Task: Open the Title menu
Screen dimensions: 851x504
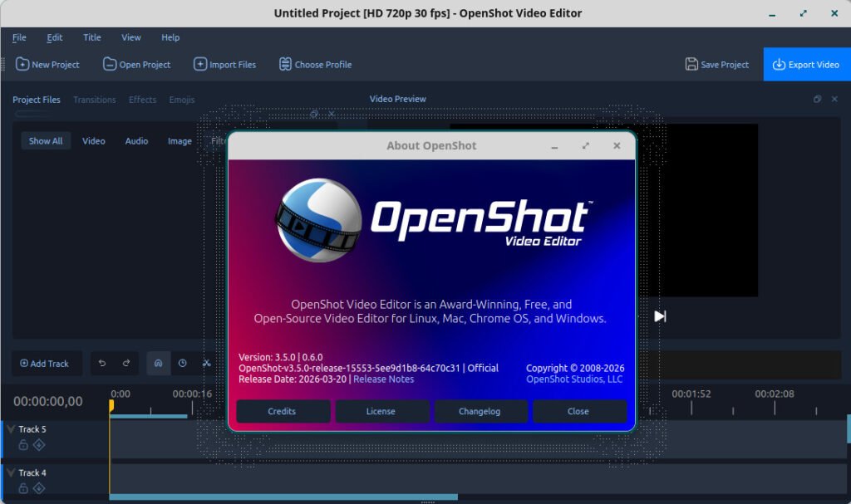Action: pyautogui.click(x=91, y=37)
